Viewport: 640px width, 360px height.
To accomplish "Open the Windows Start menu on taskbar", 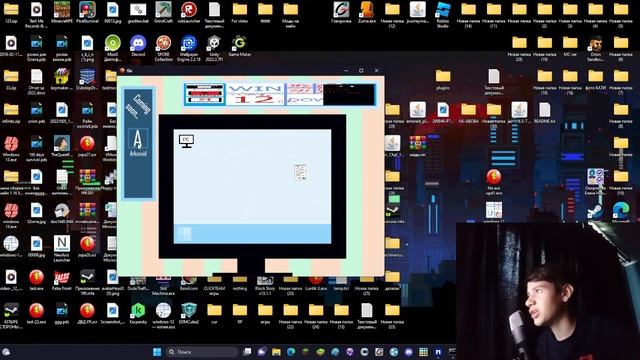I will pos(157,352).
